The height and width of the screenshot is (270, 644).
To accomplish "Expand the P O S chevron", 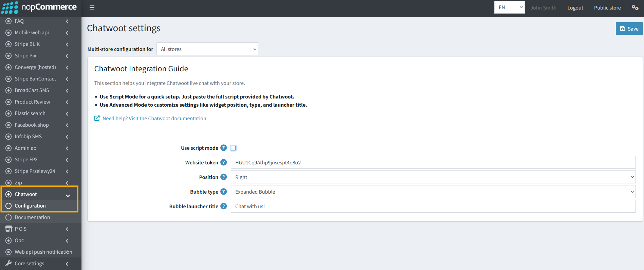I will (x=67, y=229).
